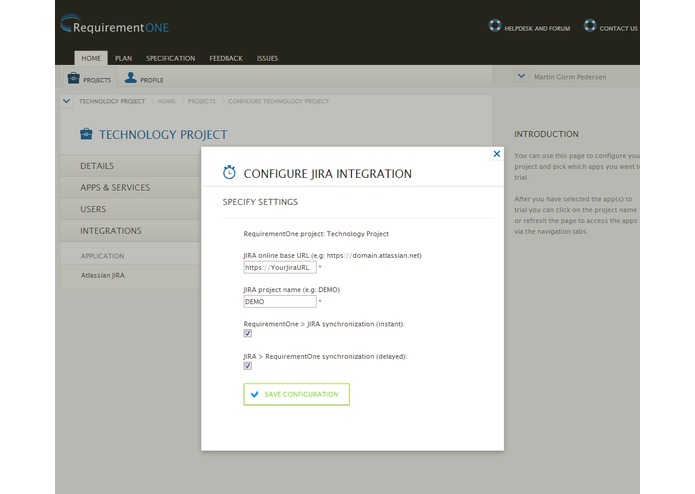
Task: Go to the SPECIFICATION tab
Action: tap(171, 58)
